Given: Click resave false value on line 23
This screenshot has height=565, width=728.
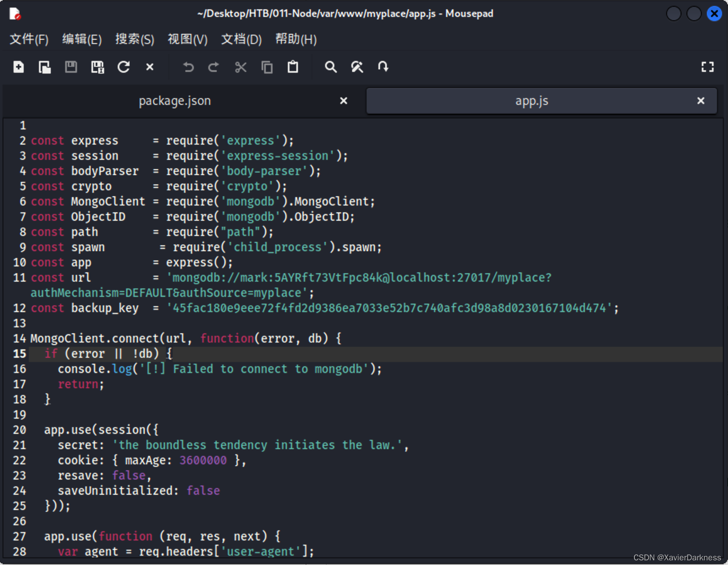Looking at the screenshot, I should (x=129, y=475).
